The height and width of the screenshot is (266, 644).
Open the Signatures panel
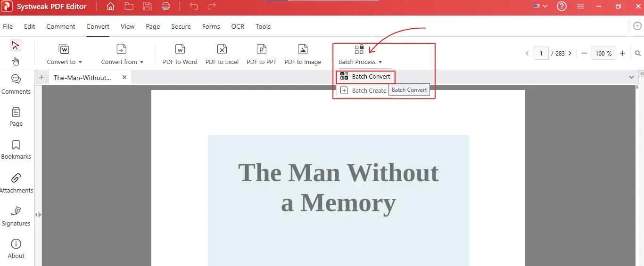click(x=16, y=216)
